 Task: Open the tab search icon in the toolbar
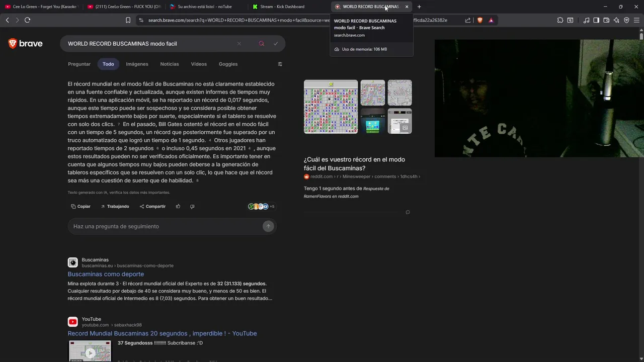tap(570, 20)
